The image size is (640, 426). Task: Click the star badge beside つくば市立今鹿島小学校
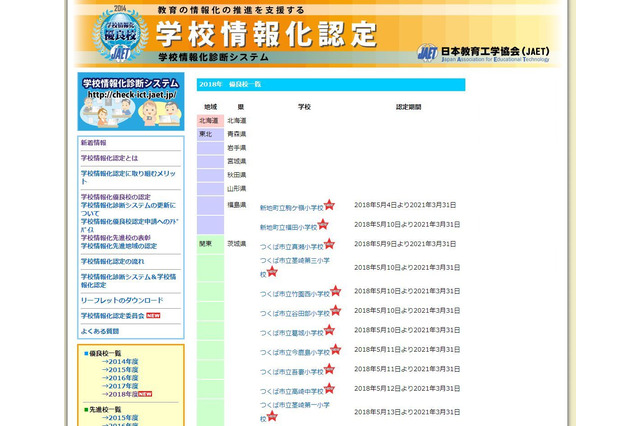coord(336,349)
